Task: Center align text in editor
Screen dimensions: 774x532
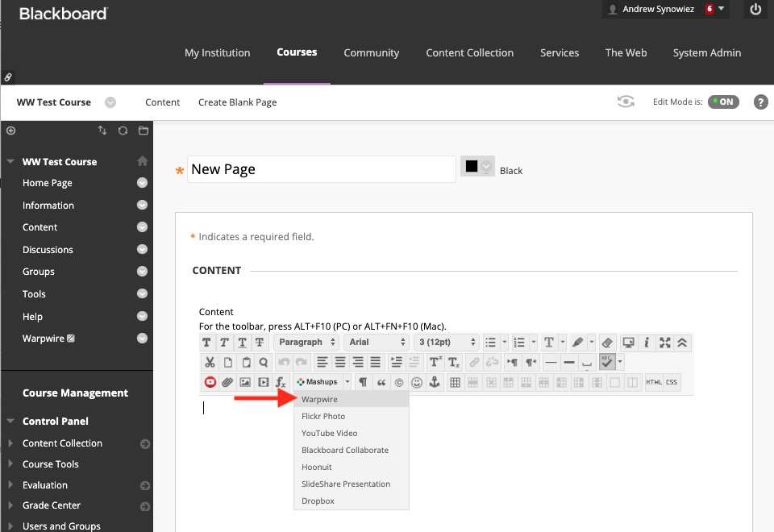Action: pos(340,362)
